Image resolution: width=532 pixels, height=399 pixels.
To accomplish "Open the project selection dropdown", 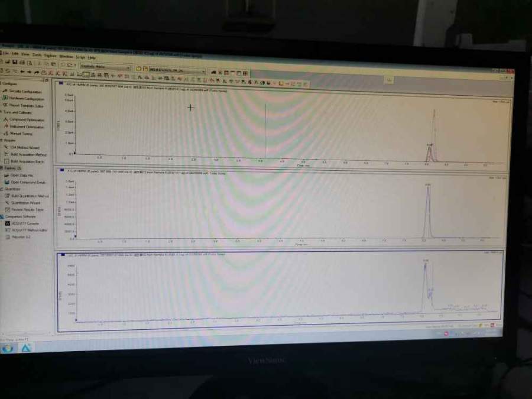I will coord(204,72).
